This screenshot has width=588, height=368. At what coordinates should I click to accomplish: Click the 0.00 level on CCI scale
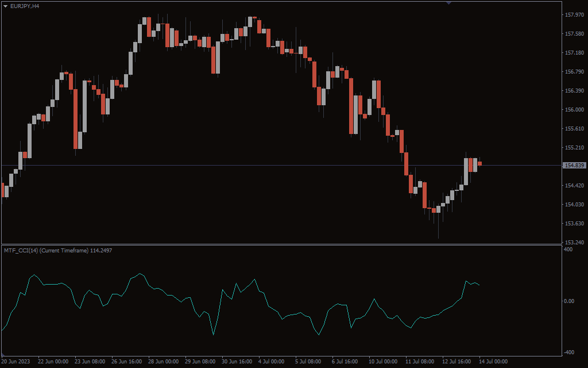[569, 301]
